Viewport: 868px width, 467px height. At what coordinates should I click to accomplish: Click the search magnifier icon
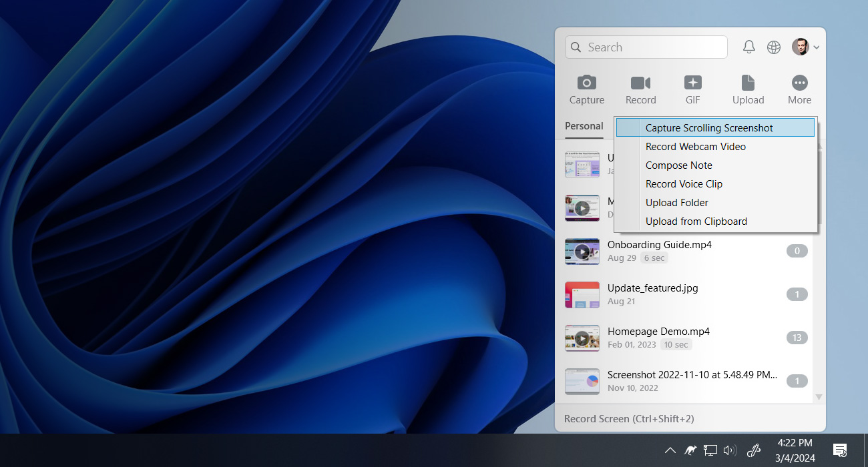click(576, 47)
